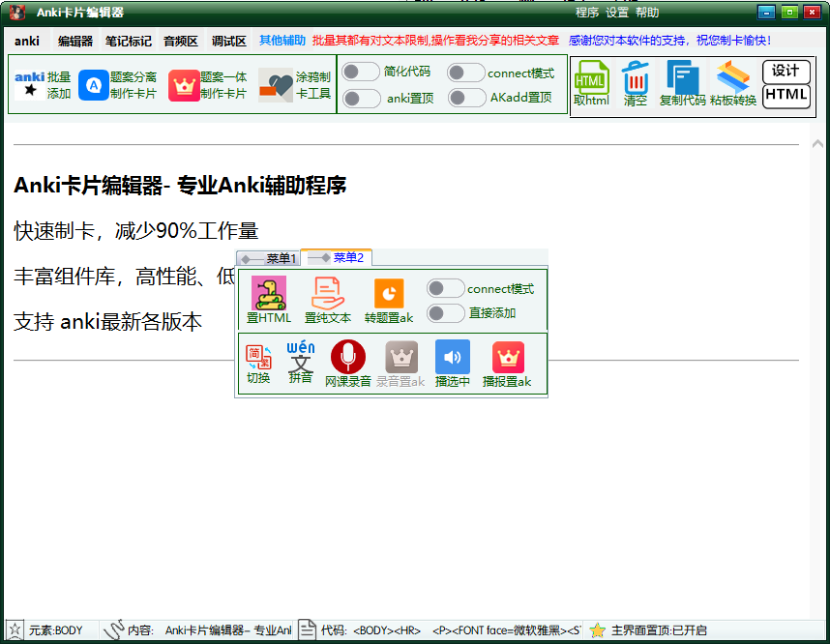Click the scrollbar up arrow

click(x=817, y=144)
